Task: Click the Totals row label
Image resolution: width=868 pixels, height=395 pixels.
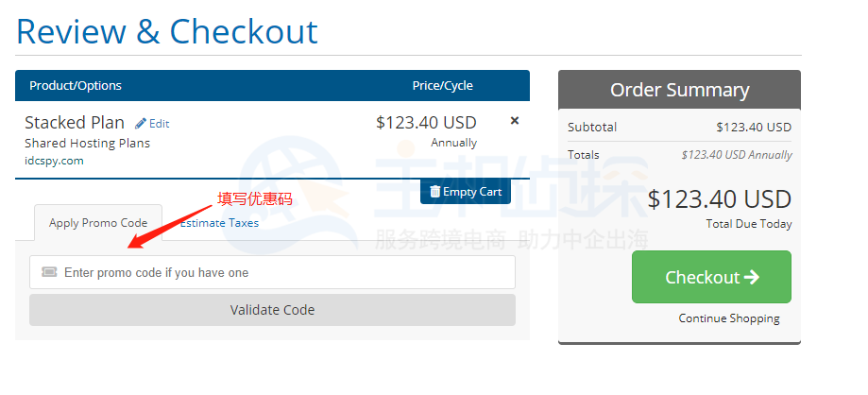Action: (x=586, y=155)
